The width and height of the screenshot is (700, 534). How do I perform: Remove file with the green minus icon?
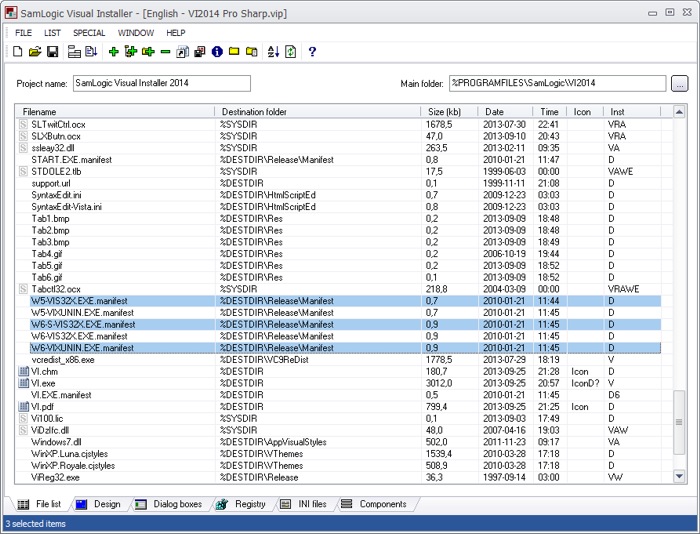(165, 52)
